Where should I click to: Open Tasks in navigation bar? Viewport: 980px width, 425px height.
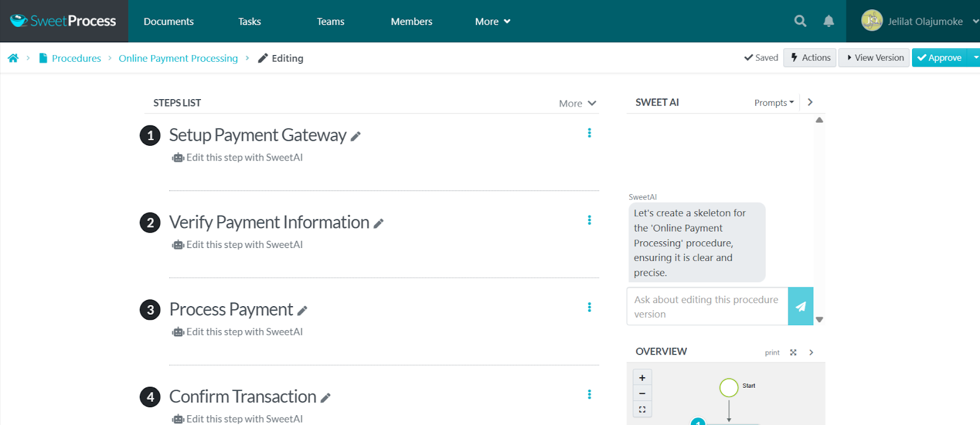point(249,21)
